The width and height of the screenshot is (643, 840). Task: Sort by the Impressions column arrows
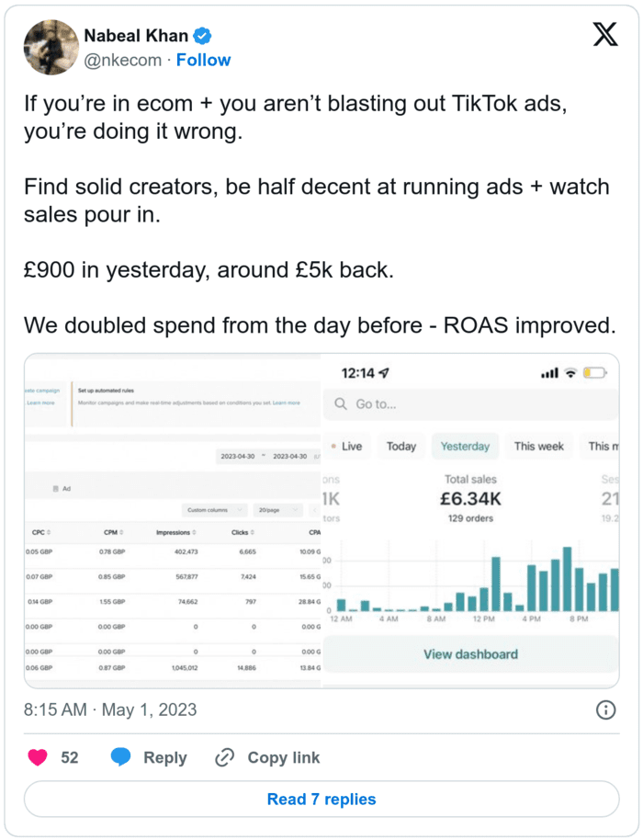[x=193, y=532]
